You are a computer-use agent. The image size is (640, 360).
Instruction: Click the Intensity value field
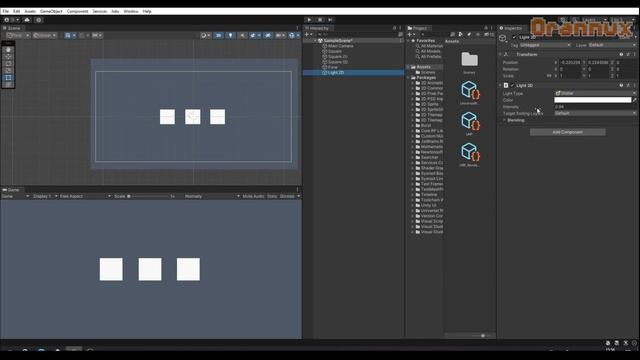[595, 107]
